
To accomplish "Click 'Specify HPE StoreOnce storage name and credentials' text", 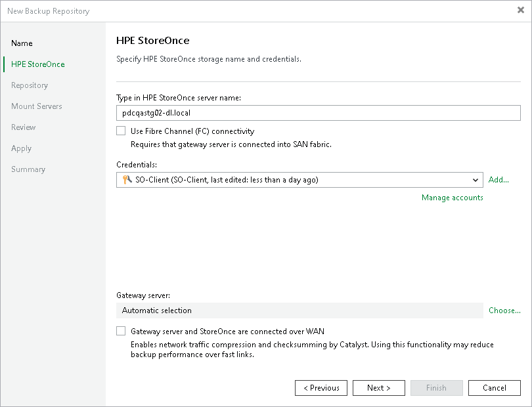I will point(209,59).
